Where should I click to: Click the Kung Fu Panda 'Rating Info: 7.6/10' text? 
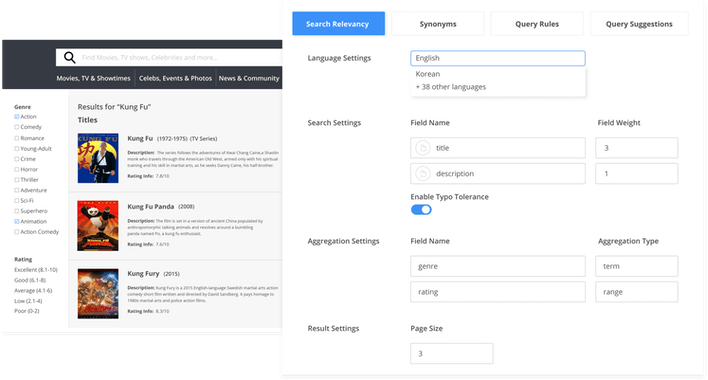point(148,244)
